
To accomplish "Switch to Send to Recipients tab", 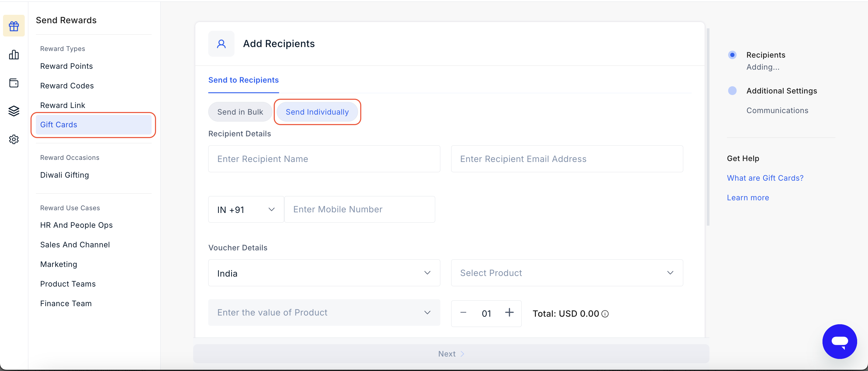I will 243,80.
